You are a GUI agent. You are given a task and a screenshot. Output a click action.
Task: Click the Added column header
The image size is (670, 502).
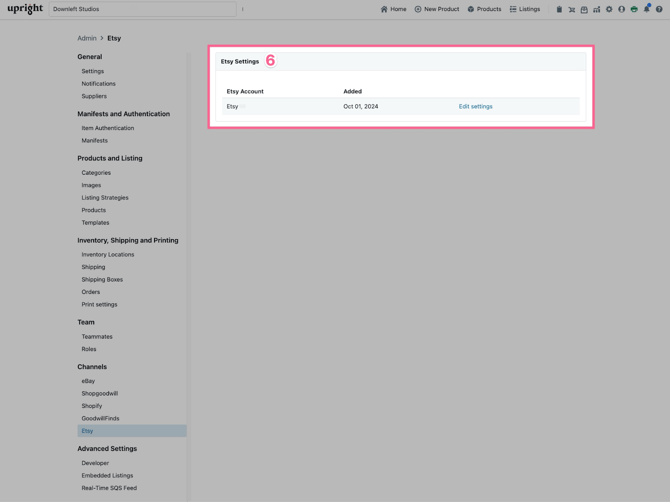pos(353,91)
